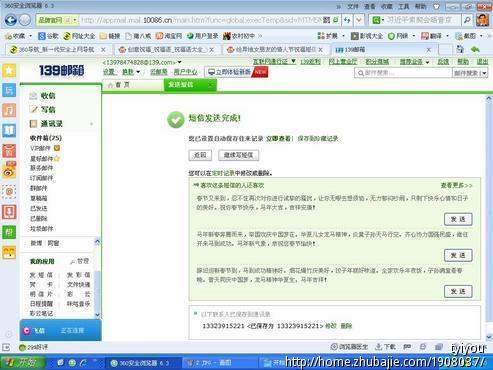The width and height of the screenshot is (493, 370).
Task: Click the 淘宝网 bookmark icon
Action: coord(159,36)
